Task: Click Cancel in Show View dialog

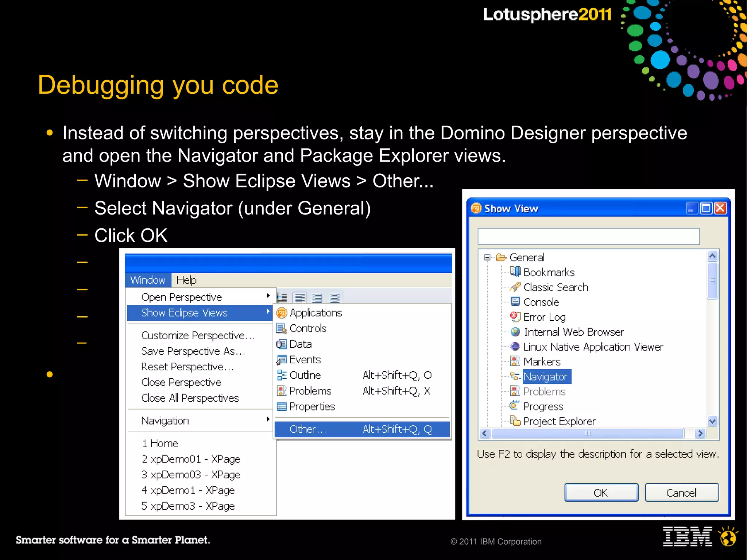Action: [x=682, y=493]
